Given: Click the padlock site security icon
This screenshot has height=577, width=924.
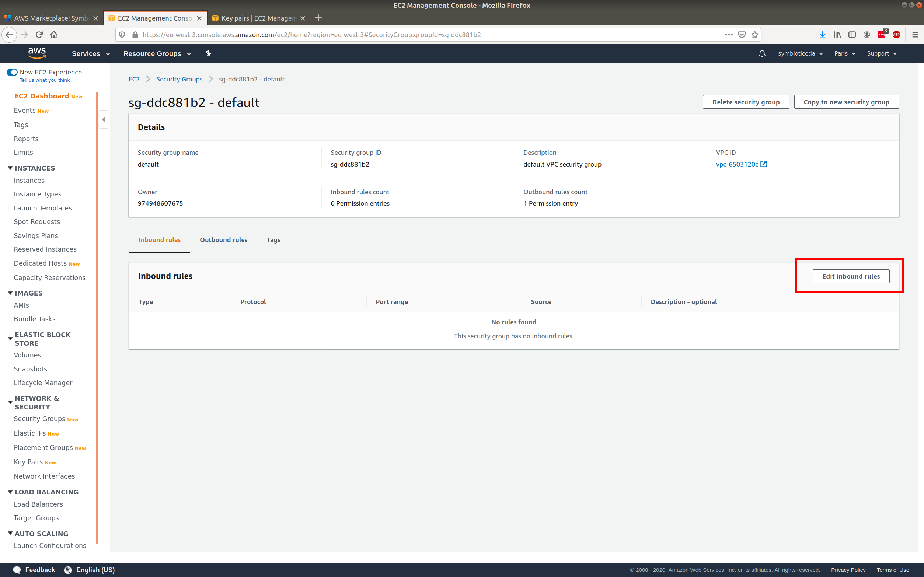Looking at the screenshot, I should 135,35.
